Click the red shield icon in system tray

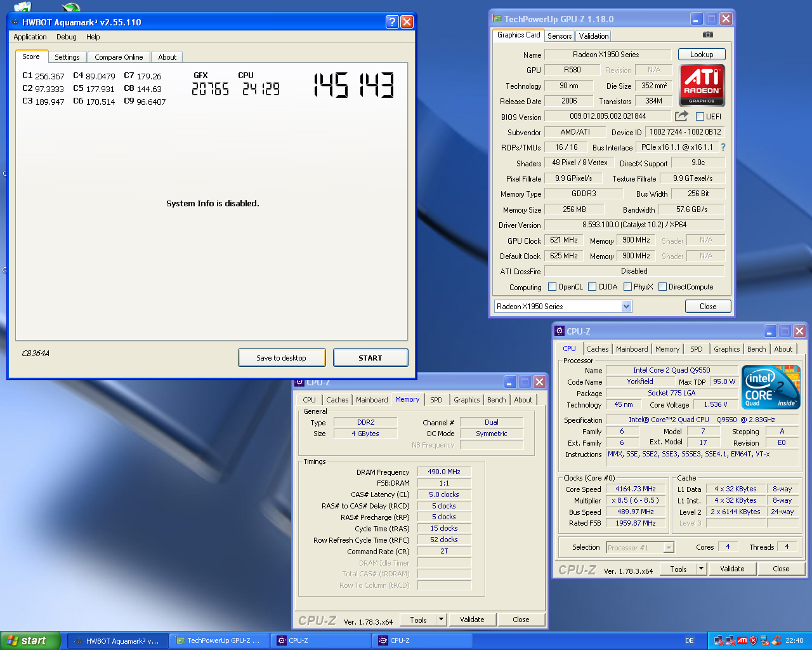pos(753,641)
